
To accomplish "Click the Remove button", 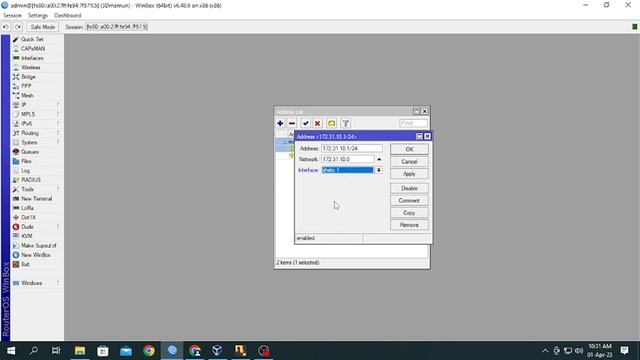I will click(x=409, y=225).
